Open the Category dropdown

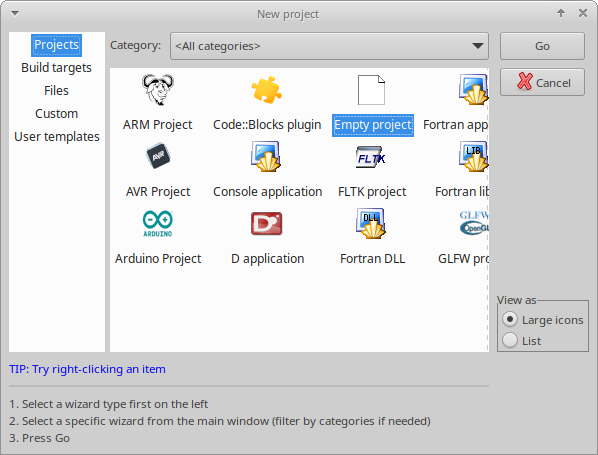click(x=329, y=46)
